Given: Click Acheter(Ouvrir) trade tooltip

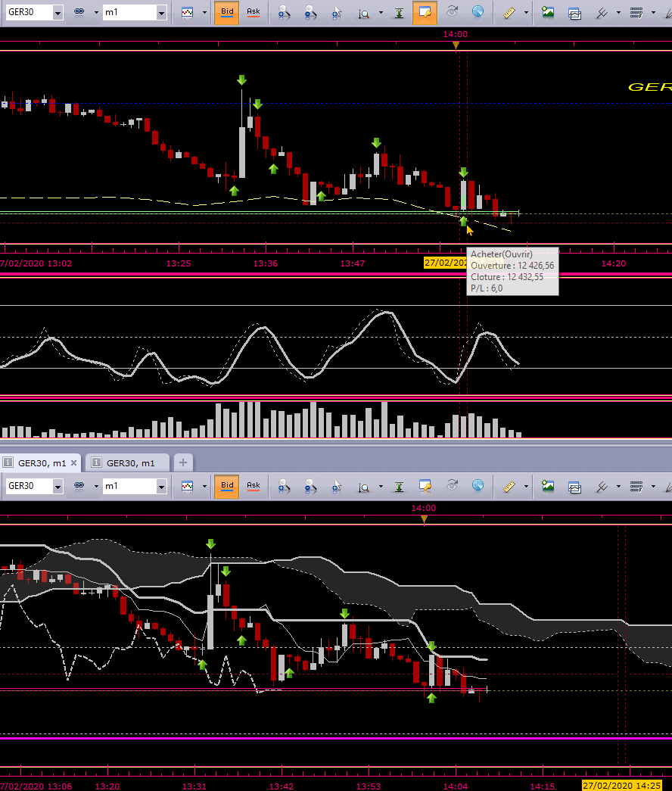Looking at the screenshot, I should pyautogui.click(x=512, y=272).
